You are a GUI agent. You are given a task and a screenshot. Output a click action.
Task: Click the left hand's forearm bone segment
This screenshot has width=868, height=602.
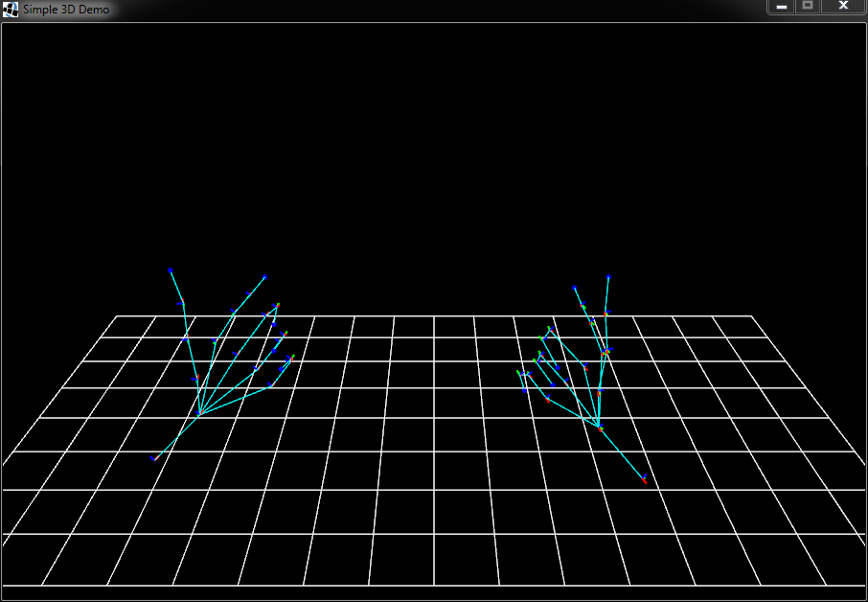coord(176,436)
